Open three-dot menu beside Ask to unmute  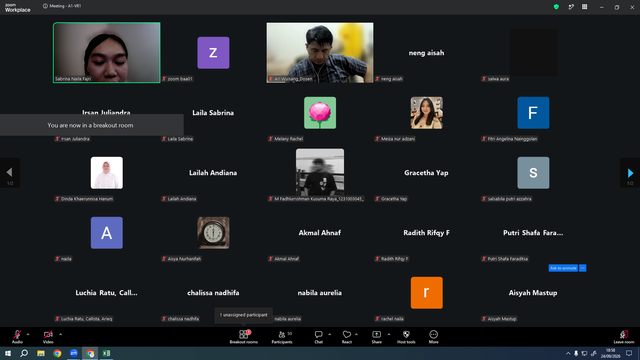click(x=582, y=268)
